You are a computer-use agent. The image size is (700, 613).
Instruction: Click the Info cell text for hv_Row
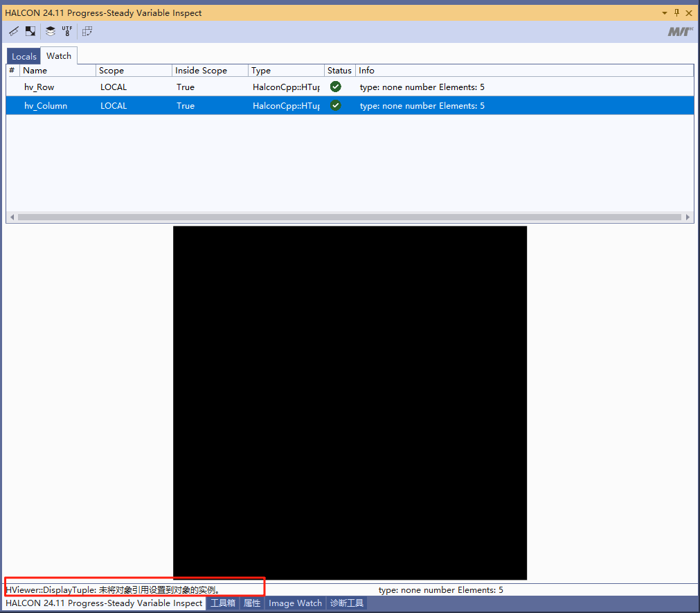[422, 87]
